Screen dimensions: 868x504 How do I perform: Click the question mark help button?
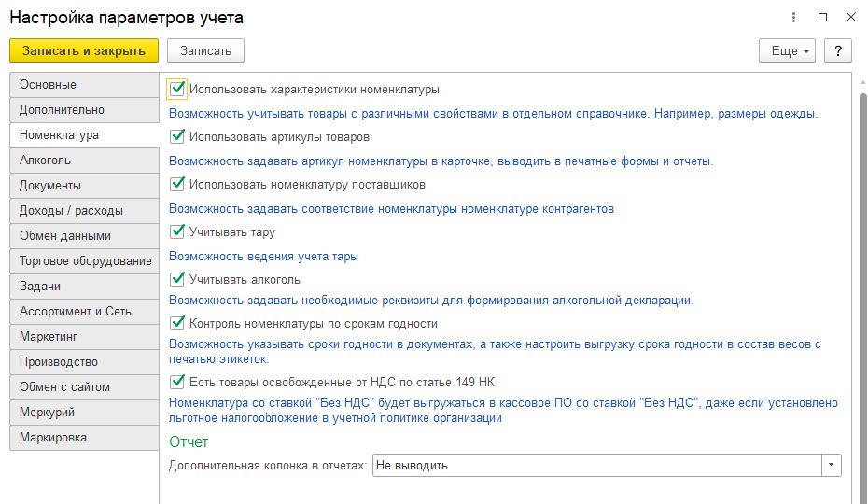point(837,50)
